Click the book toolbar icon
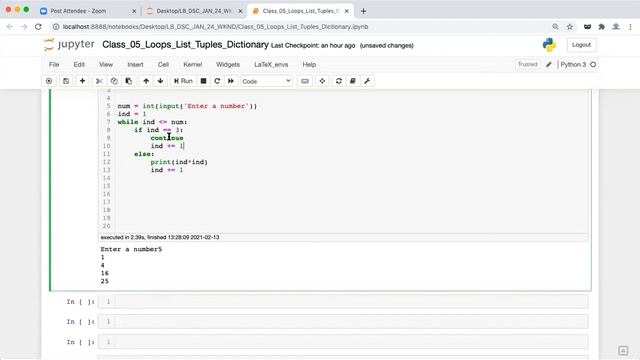The height and width of the screenshot is (360, 640). pos(353,81)
